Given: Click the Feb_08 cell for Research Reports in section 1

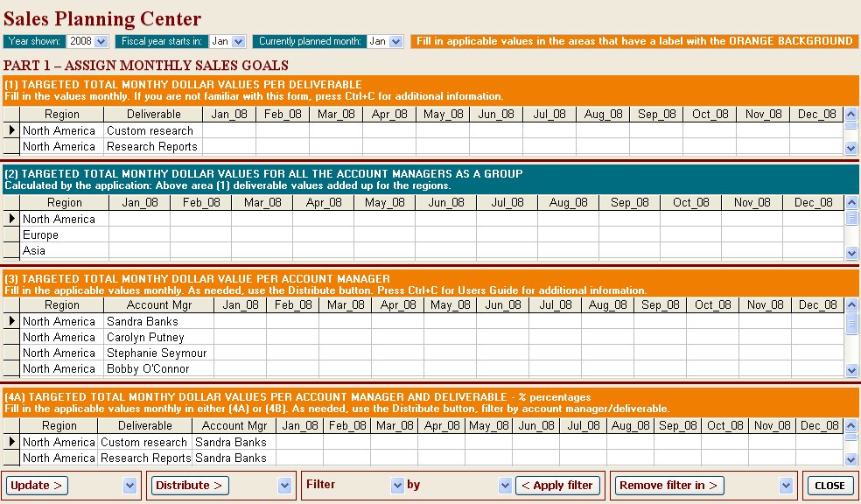Looking at the screenshot, I should point(283,147).
